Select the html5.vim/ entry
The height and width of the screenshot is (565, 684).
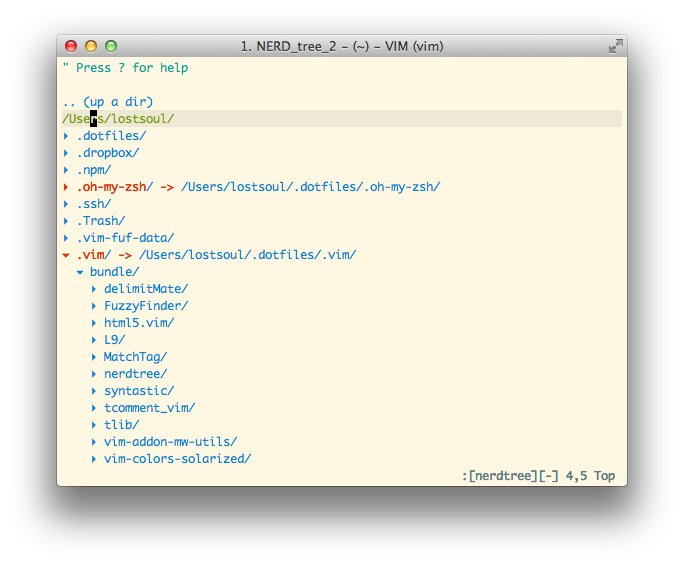139,323
